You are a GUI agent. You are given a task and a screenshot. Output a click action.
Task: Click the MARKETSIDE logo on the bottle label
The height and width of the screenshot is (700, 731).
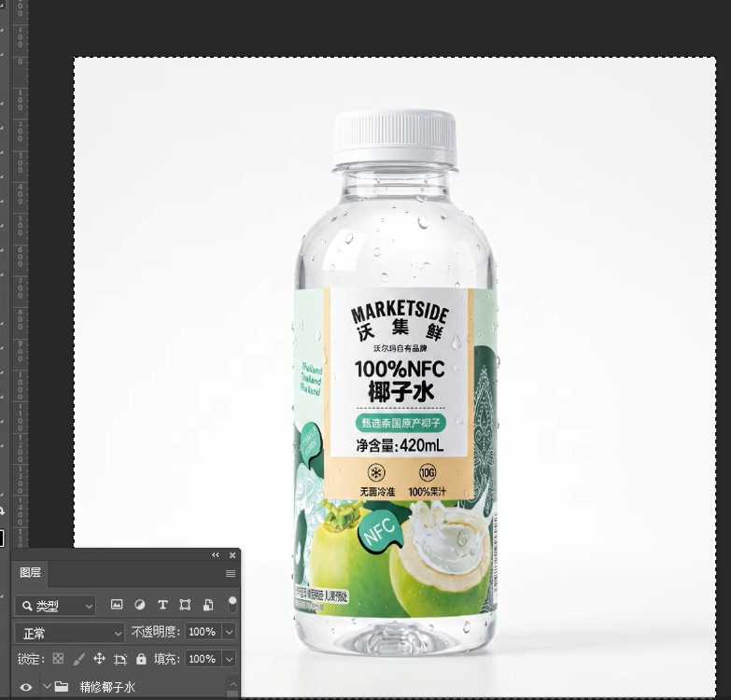(400, 313)
